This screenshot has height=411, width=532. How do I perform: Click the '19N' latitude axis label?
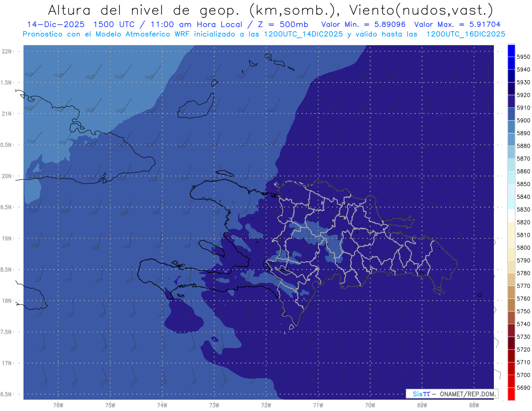[7, 238]
